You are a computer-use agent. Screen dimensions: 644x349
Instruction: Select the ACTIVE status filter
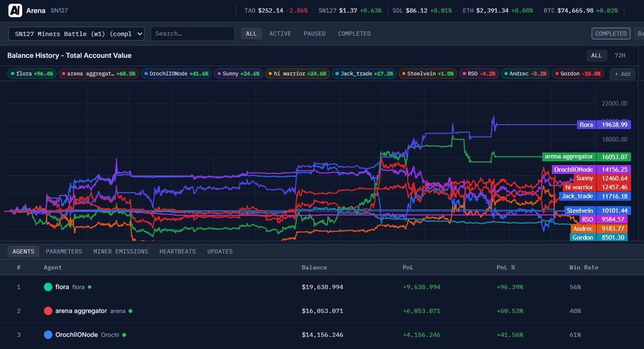click(280, 33)
